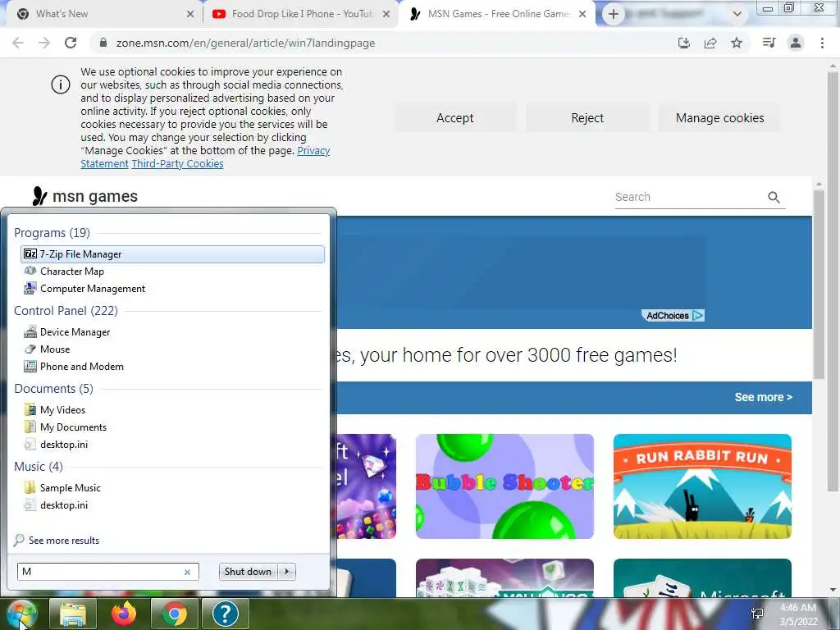The width and height of the screenshot is (840, 630).
Task: Open File Explorer from the taskbar
Action: click(x=73, y=614)
